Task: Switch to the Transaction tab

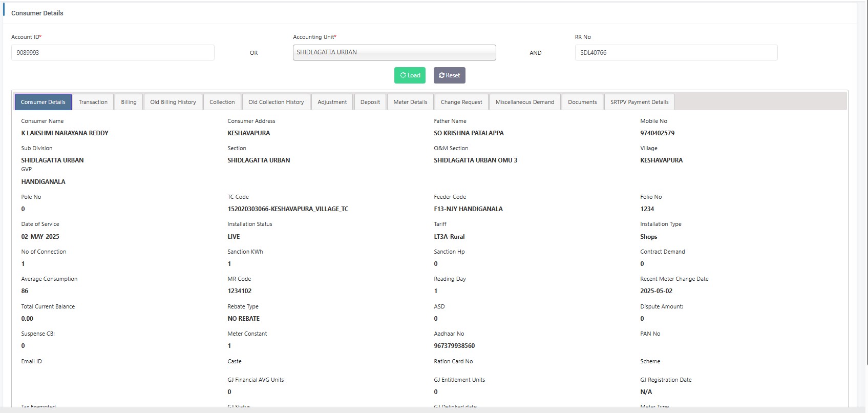Action: [93, 102]
